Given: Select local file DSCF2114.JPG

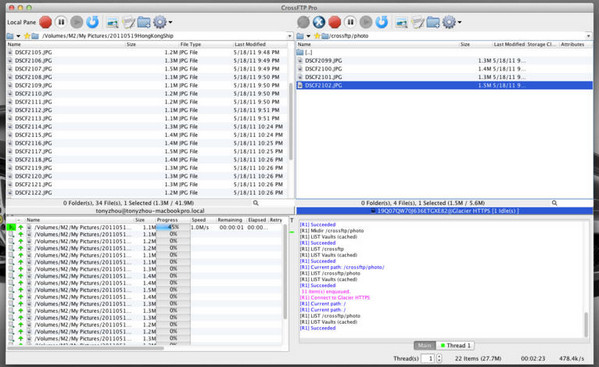Looking at the screenshot, I should coord(147,126).
